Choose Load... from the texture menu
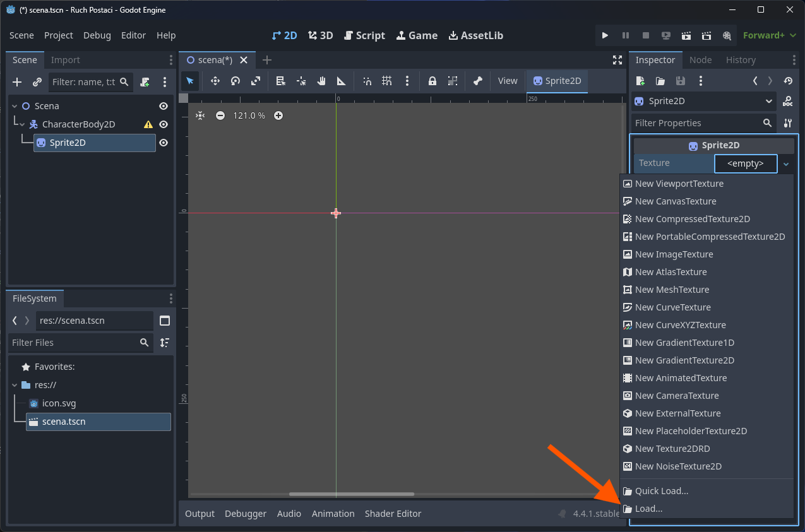Viewport: 805px width, 532px height. click(x=707, y=509)
